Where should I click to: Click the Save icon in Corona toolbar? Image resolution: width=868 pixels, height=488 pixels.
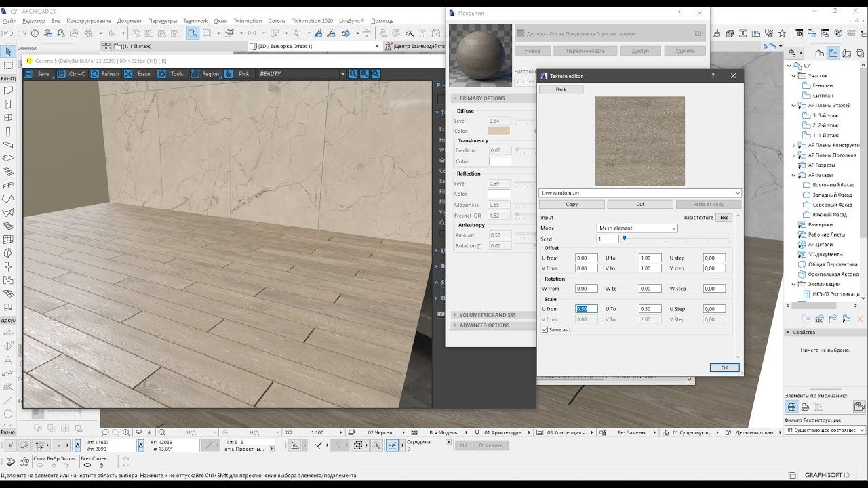30,74
